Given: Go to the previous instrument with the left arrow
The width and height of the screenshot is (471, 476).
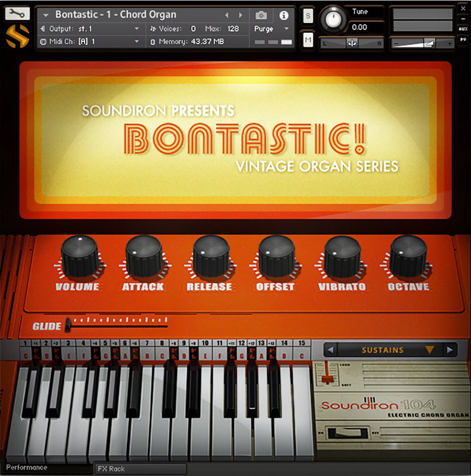Looking at the screenshot, I should click(227, 15).
